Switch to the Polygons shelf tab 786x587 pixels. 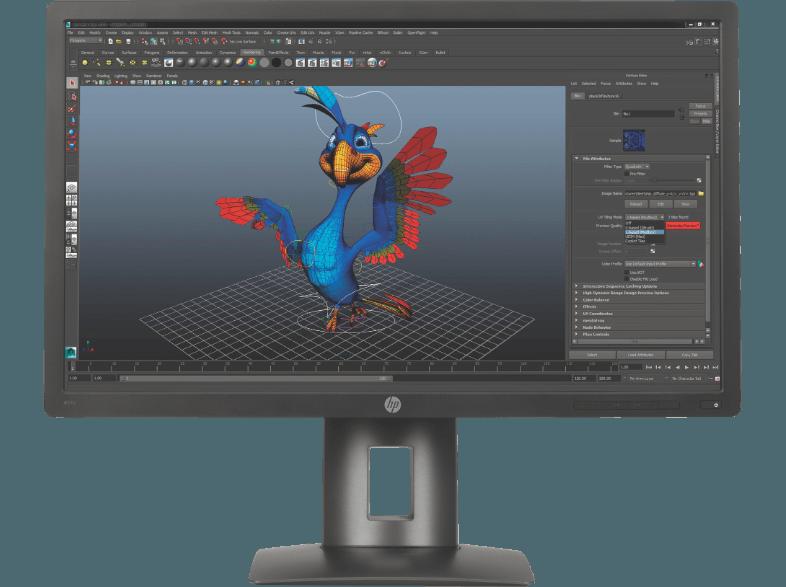[152, 52]
